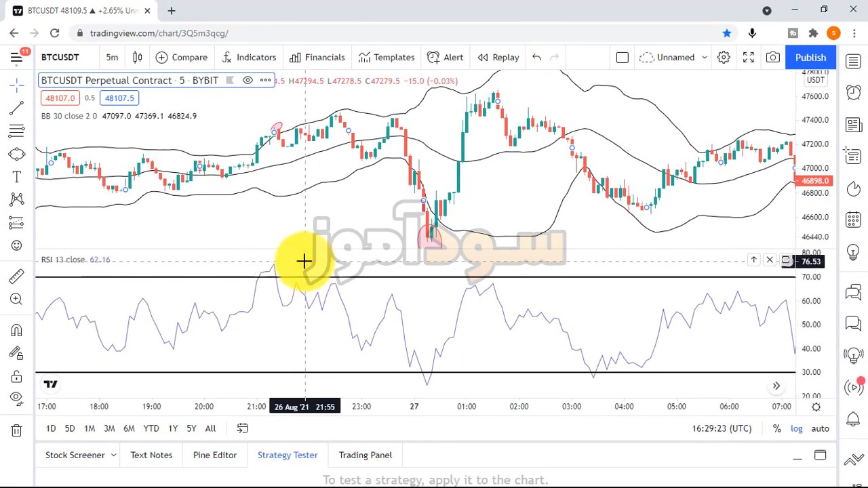Open the Indicators dialog
868x488 pixels.
click(x=249, y=58)
